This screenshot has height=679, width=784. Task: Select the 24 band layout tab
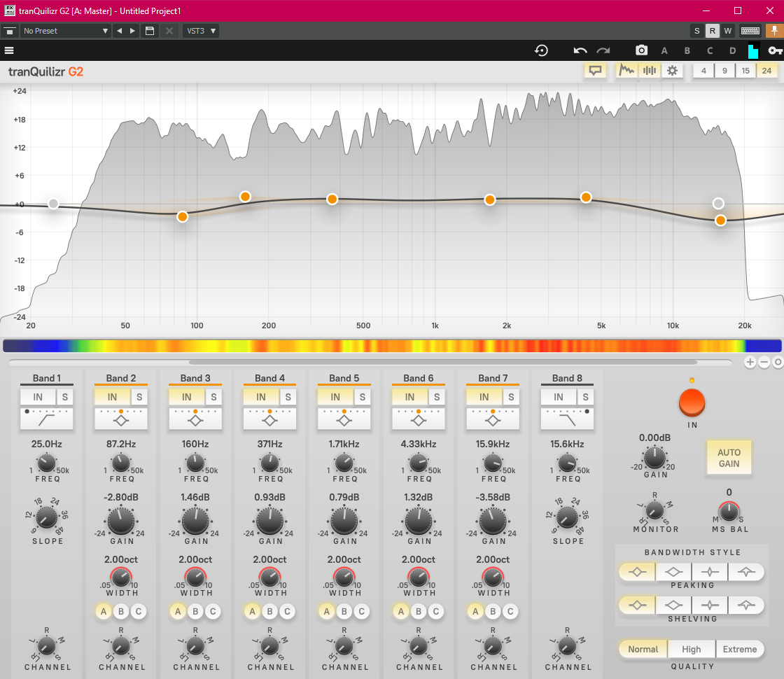pyautogui.click(x=766, y=71)
